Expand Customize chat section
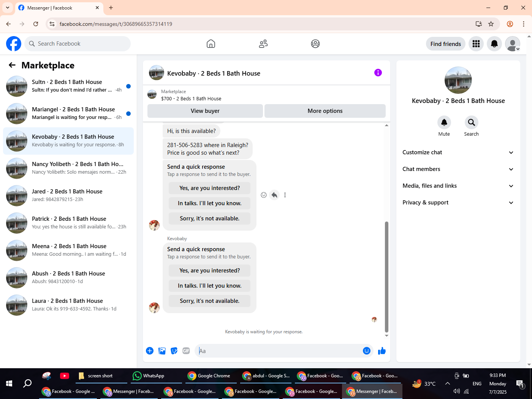The image size is (532, 399). click(458, 152)
